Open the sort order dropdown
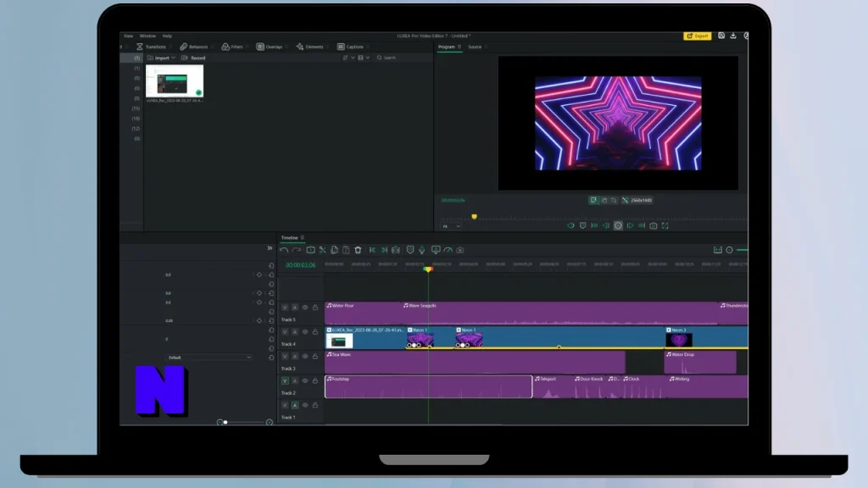 (x=348, y=58)
